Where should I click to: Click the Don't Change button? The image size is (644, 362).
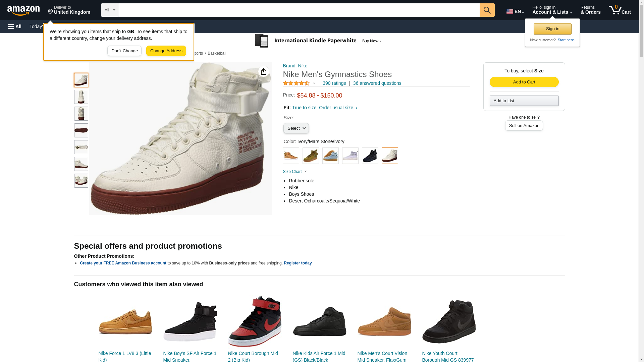point(124,51)
